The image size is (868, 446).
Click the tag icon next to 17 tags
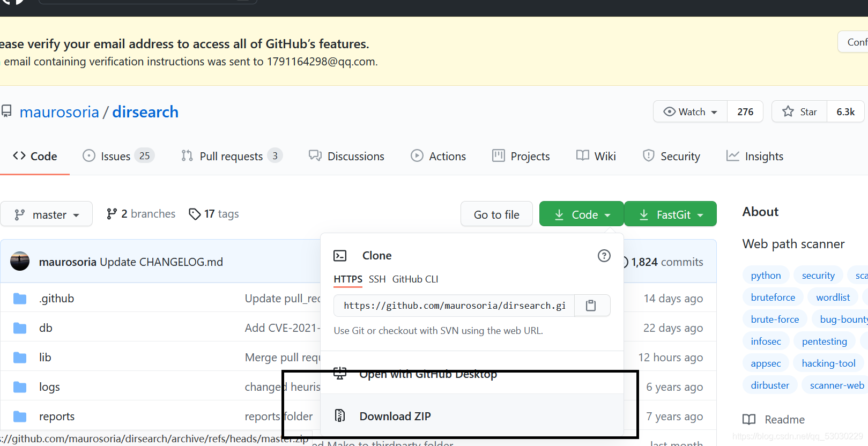[195, 214]
